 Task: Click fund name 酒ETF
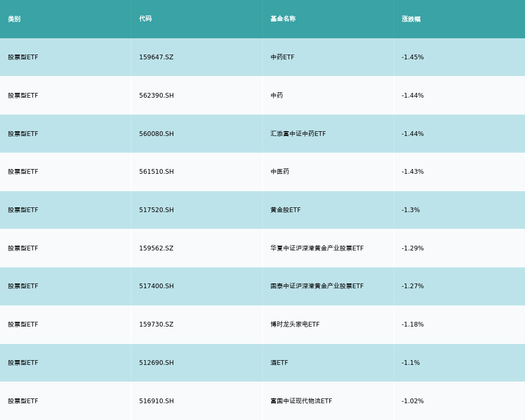(279, 363)
